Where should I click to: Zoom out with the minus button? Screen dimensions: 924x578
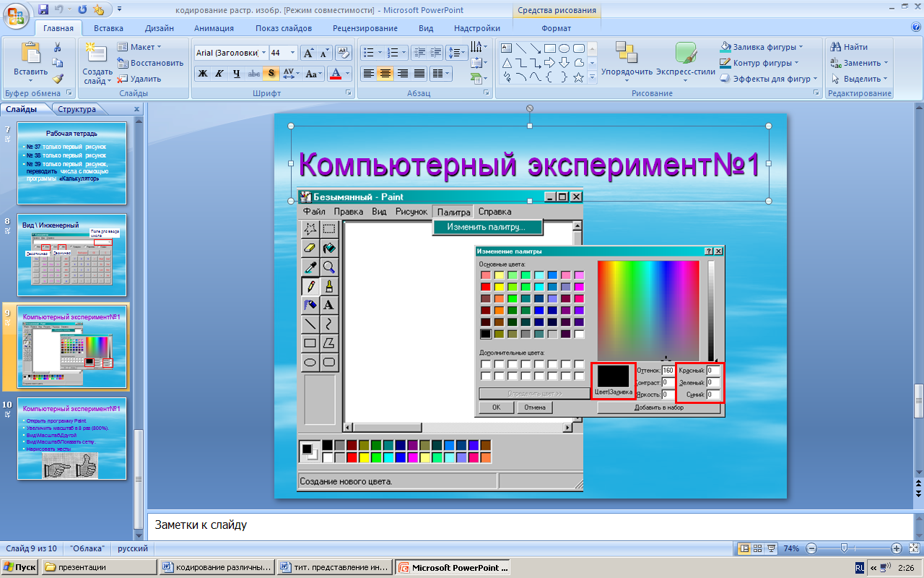click(x=811, y=548)
